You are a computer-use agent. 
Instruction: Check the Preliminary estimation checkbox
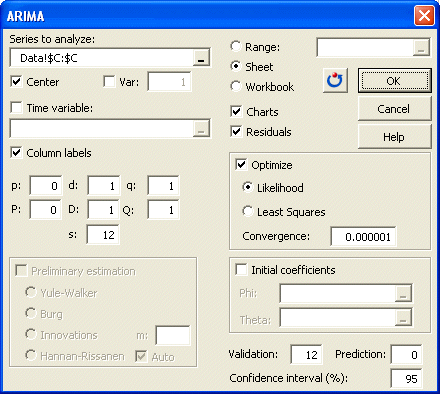pos(21,270)
